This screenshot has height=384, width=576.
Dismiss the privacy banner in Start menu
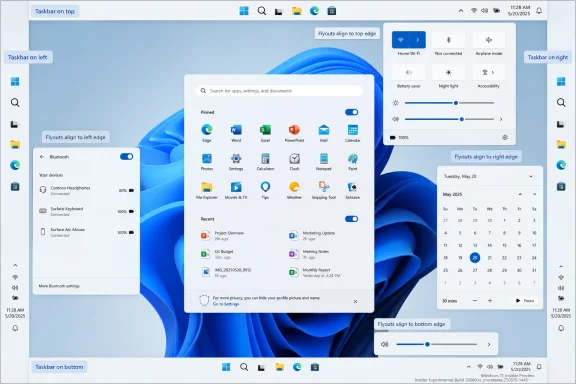355,301
